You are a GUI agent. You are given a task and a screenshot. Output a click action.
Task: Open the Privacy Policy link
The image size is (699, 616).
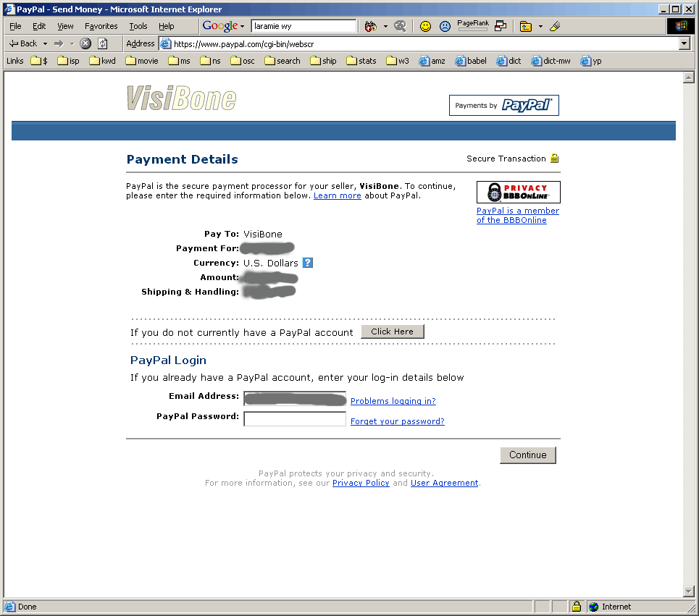coord(361,483)
